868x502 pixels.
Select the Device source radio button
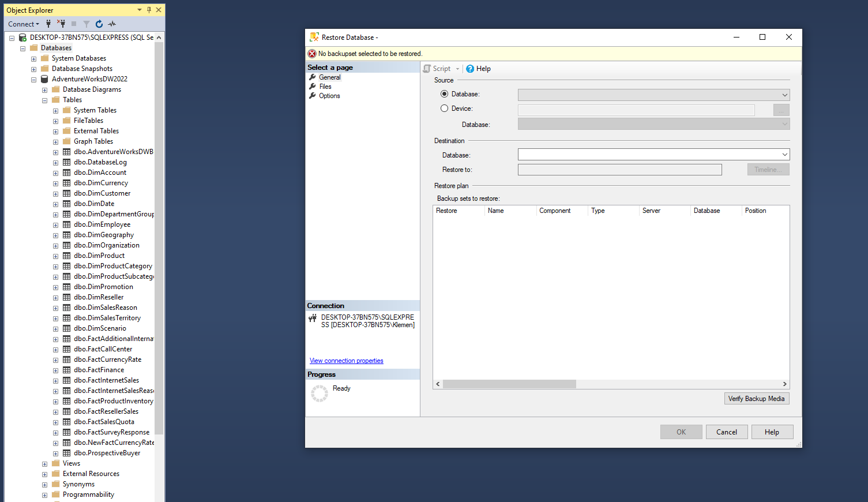(x=444, y=108)
